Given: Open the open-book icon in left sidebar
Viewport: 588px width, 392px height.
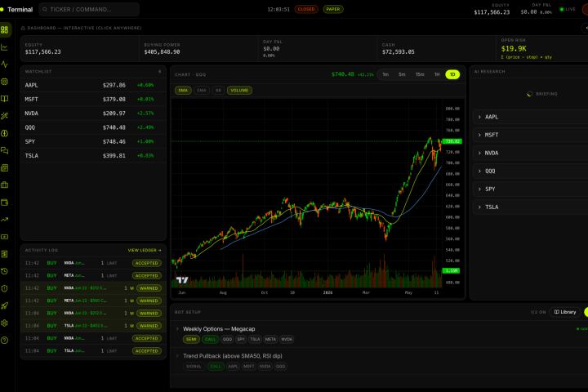Looking at the screenshot, I should (5, 99).
